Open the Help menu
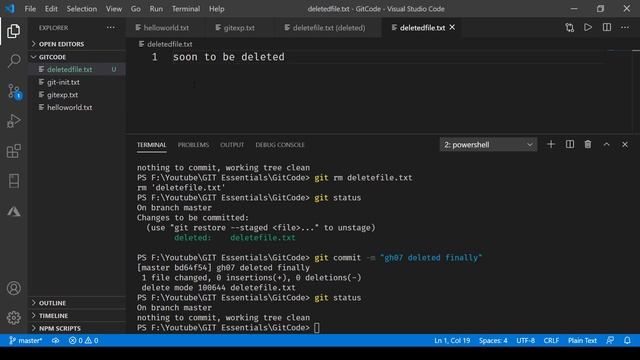 click(216, 9)
